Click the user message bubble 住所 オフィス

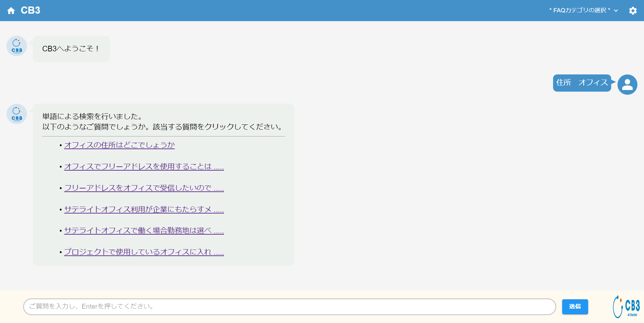pos(582,83)
